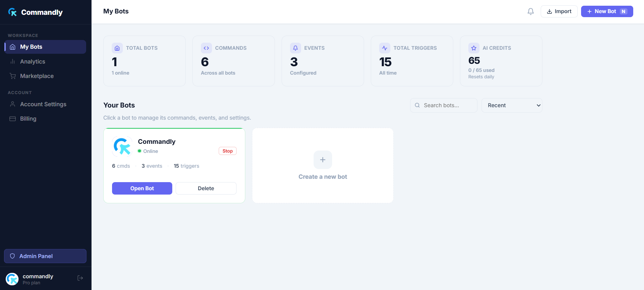Click the 1 online text

pyautogui.click(x=120, y=73)
